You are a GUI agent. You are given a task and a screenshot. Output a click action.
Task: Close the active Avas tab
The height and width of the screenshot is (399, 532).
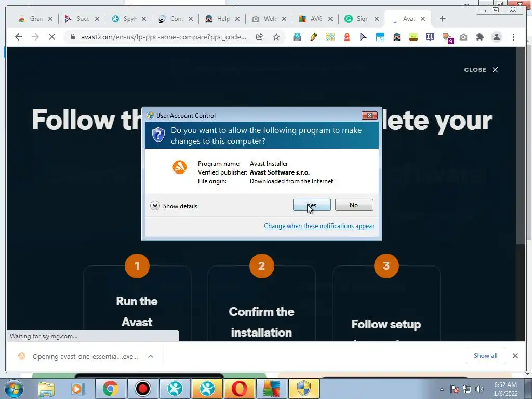coord(423,19)
